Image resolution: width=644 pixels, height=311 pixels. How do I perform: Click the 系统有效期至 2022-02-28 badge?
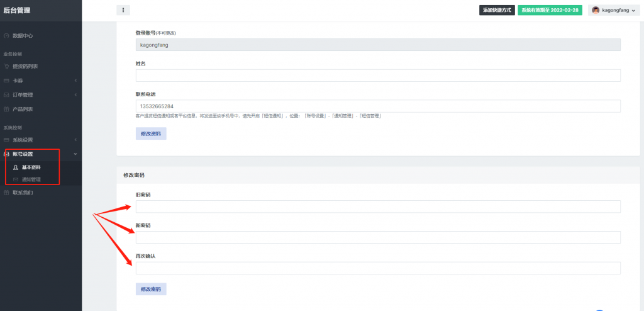[x=550, y=10]
